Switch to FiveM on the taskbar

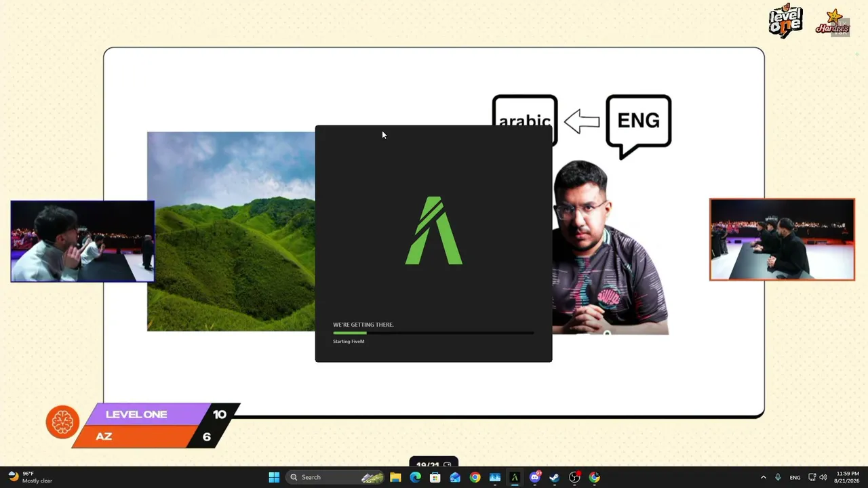[515, 477]
